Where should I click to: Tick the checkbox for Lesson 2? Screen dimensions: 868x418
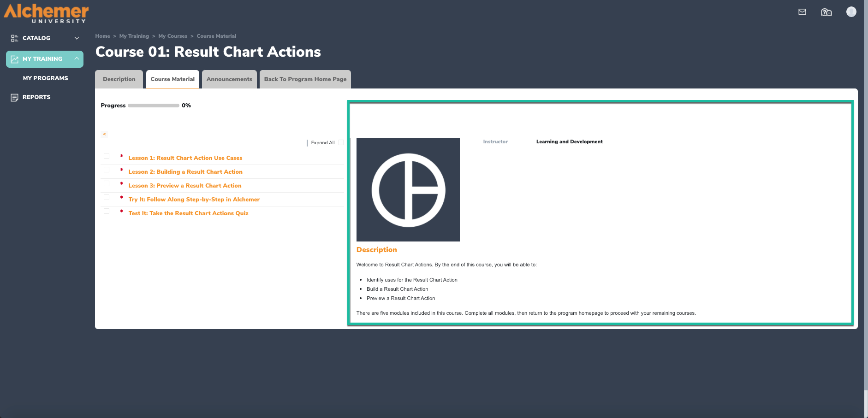click(107, 170)
